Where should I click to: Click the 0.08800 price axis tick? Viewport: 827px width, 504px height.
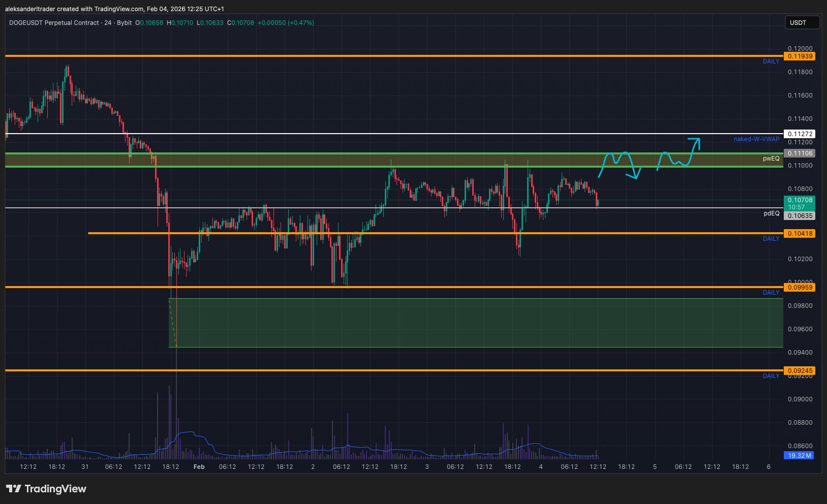pyautogui.click(x=800, y=423)
